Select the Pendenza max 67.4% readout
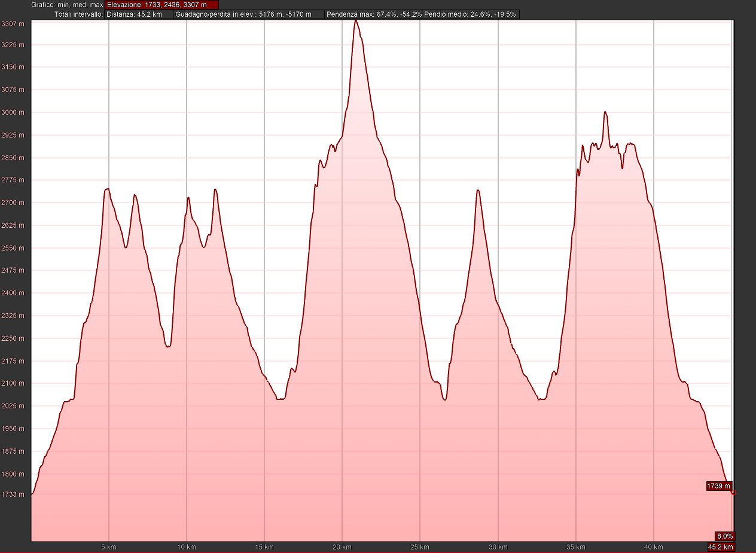This screenshot has height=553, width=756. pyautogui.click(x=374, y=14)
